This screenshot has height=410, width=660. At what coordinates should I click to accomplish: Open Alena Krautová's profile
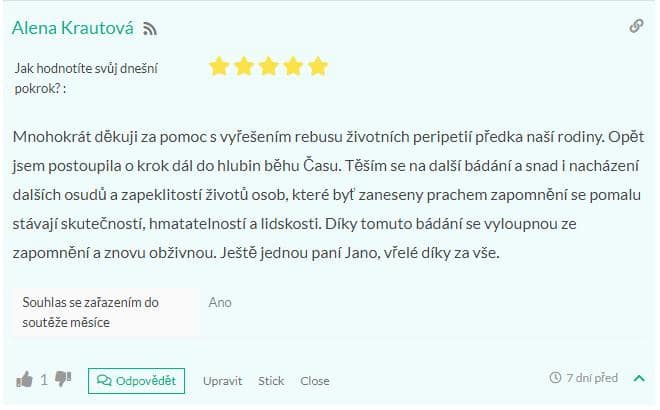click(x=73, y=28)
